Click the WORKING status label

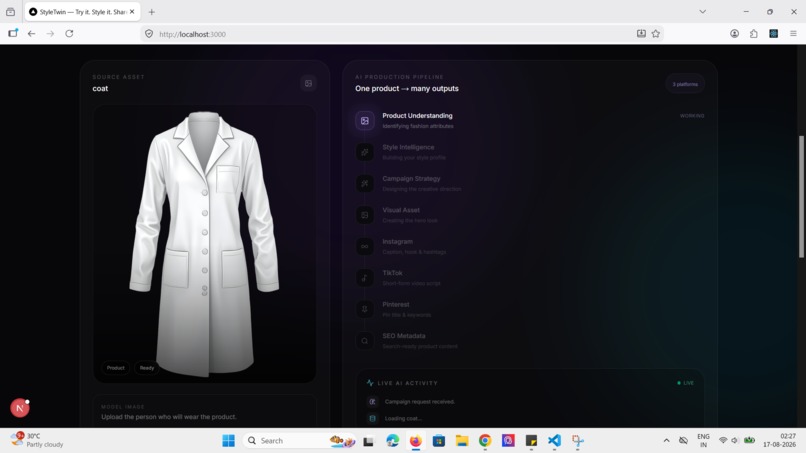point(692,116)
